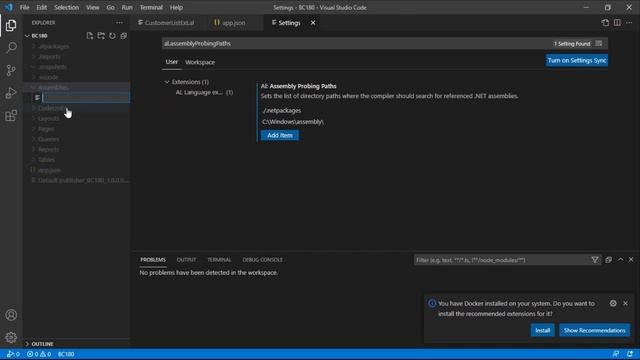
Task: Open the Search view in activity bar
Action: click(x=11, y=48)
